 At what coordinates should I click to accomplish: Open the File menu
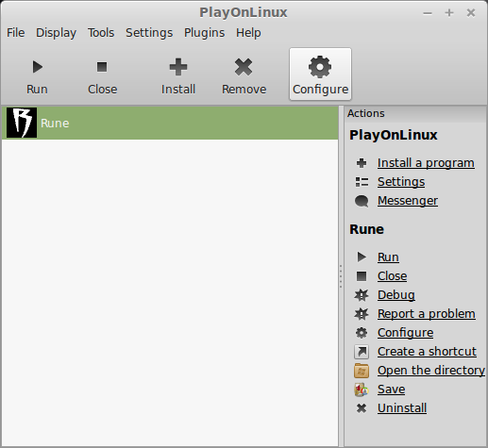pos(16,33)
